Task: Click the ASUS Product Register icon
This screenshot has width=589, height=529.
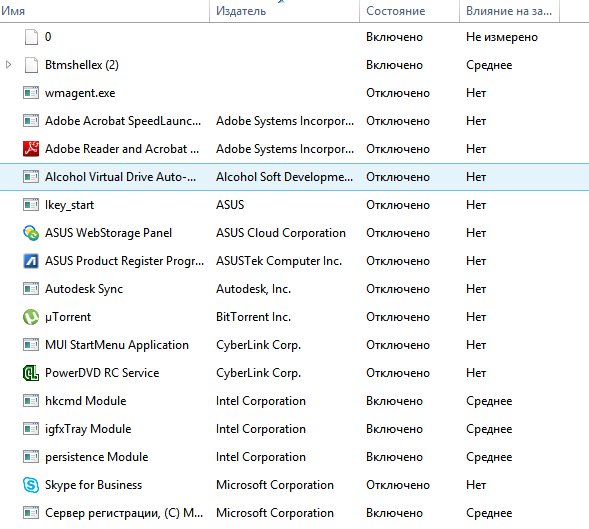Action: 31,261
